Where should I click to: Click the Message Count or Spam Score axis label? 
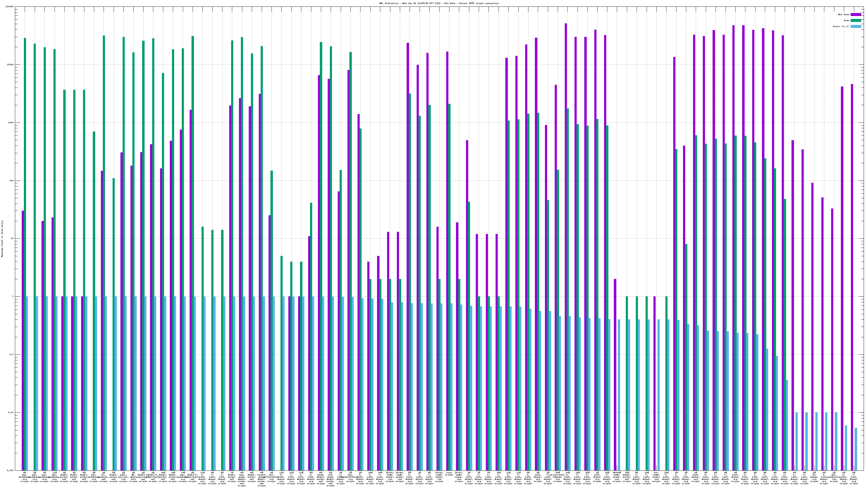pos(2,239)
